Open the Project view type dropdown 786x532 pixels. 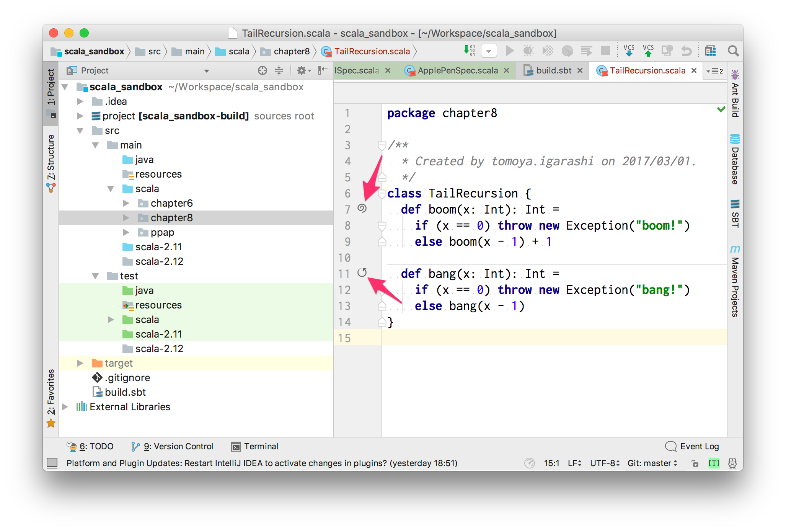click(206, 71)
